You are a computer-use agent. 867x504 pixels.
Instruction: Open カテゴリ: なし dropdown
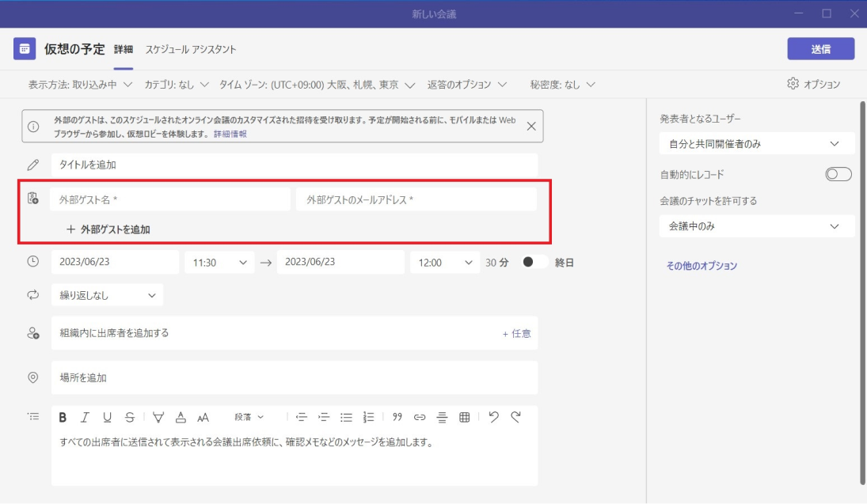pos(177,85)
